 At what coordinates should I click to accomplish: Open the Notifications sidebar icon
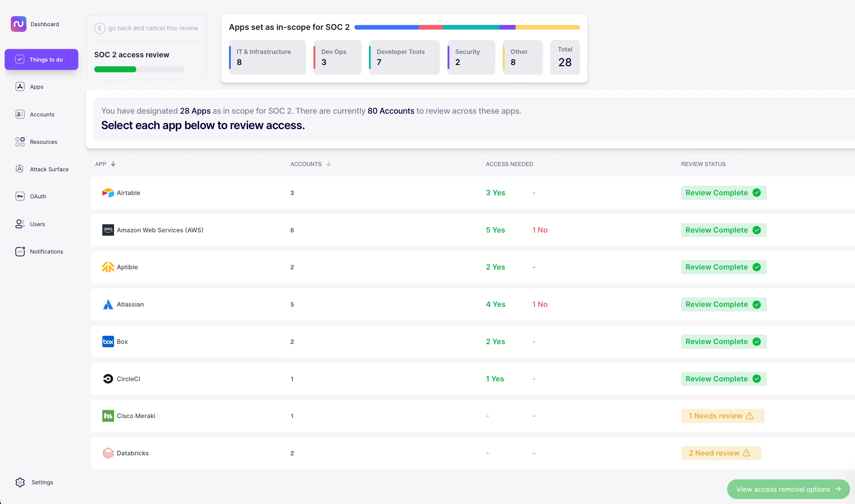pos(20,251)
